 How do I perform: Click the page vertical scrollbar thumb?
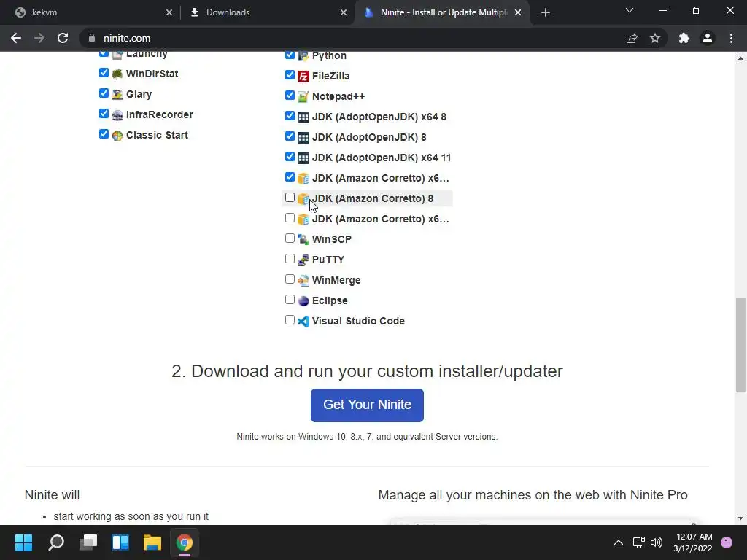(740, 345)
